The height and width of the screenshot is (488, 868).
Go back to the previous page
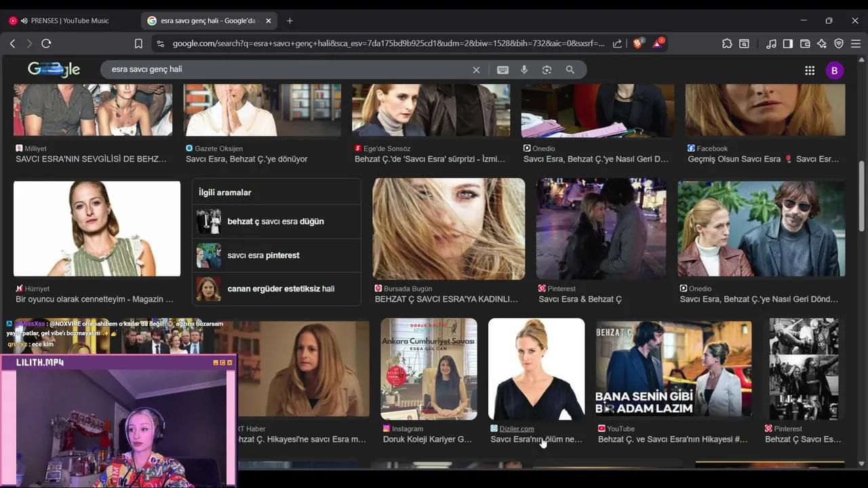pos(12,43)
